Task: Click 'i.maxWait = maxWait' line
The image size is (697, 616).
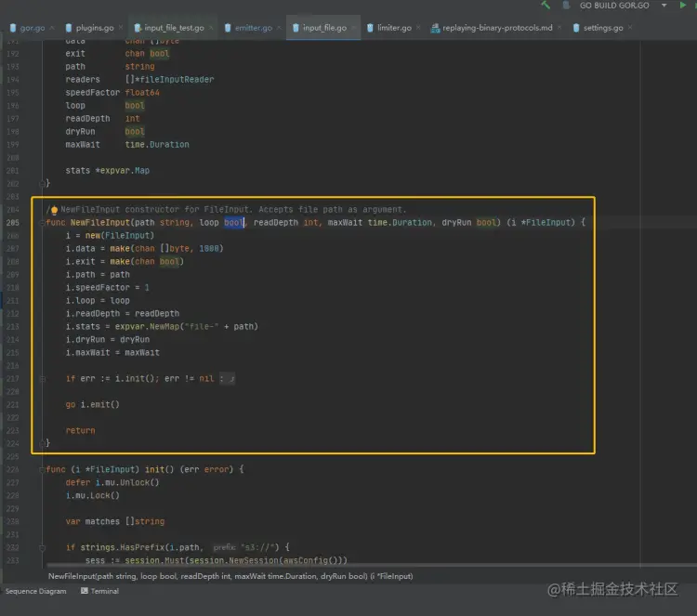Action: click(x=112, y=353)
